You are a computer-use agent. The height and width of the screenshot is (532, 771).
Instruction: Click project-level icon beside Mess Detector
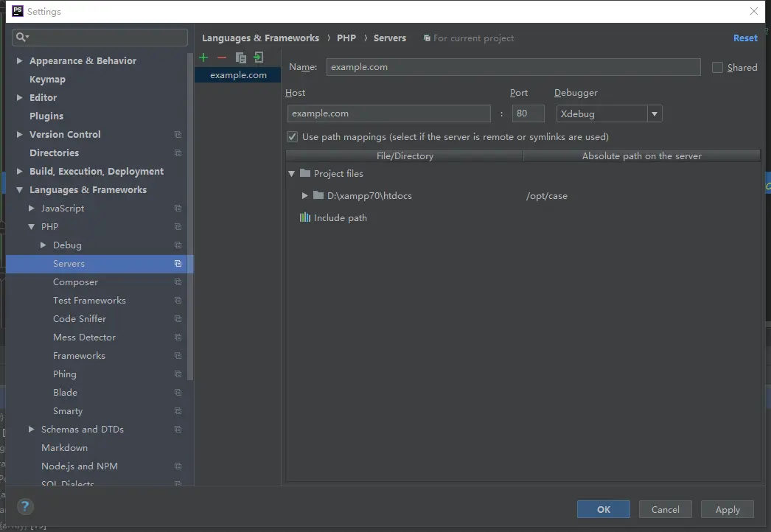(x=178, y=337)
